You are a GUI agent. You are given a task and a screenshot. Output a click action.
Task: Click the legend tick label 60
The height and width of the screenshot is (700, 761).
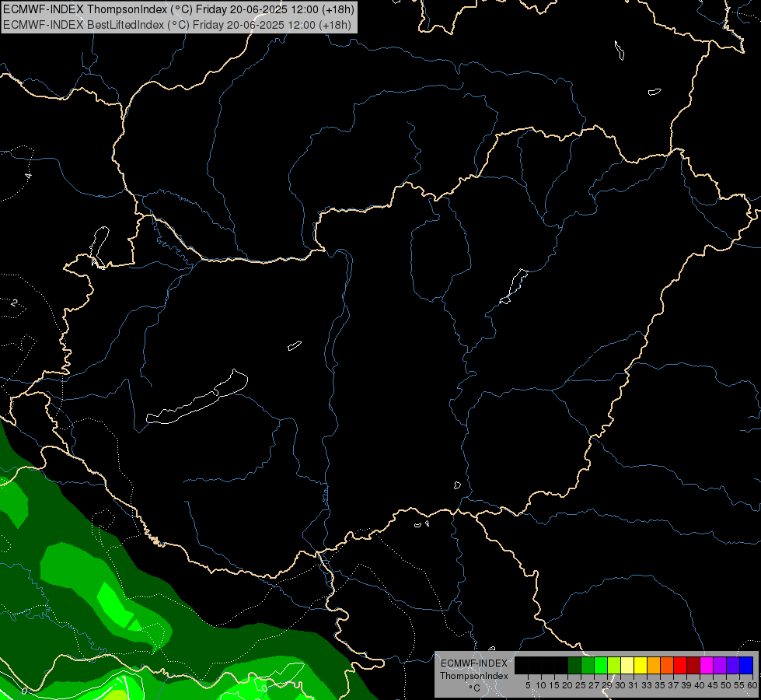pos(752,685)
